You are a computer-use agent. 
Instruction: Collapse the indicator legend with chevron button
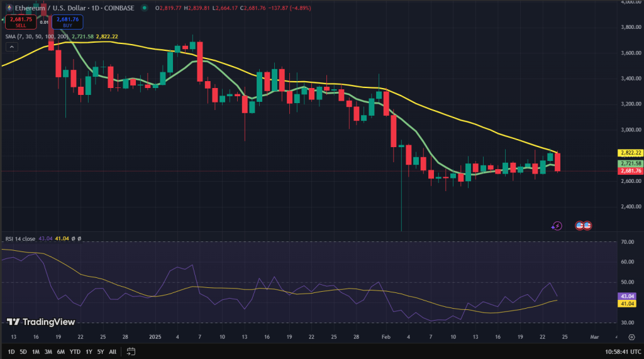tap(11, 47)
